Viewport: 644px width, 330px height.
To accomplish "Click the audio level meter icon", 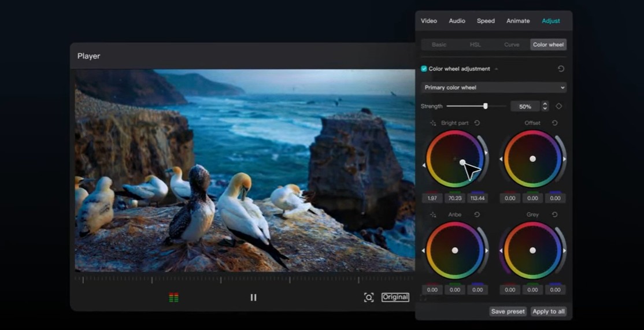I will (x=173, y=298).
